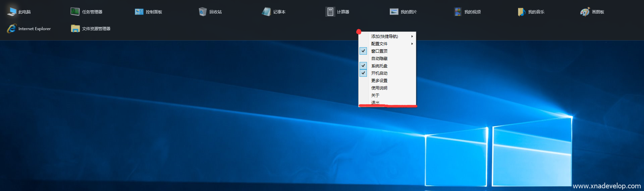This screenshot has width=644, height=191.
Task: Open the 回收站 recycle bin icon
Action: 203,12
